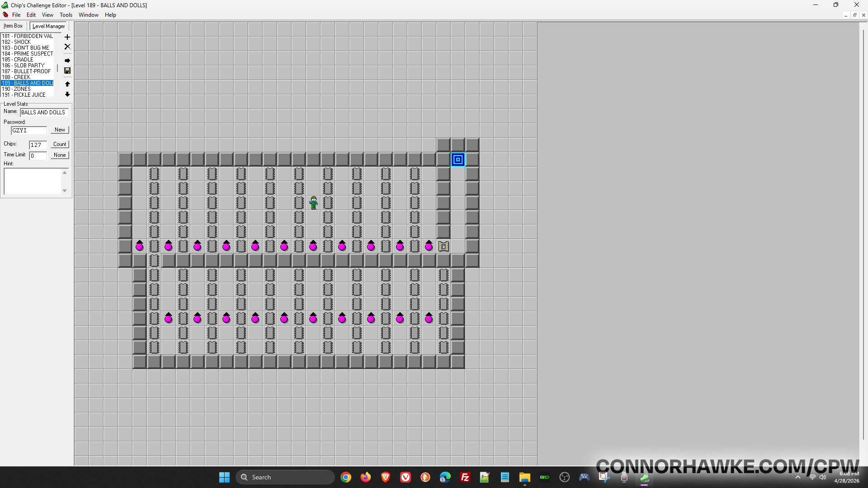Image resolution: width=868 pixels, height=488 pixels.
Task: Open the Tools menu
Action: (x=66, y=15)
